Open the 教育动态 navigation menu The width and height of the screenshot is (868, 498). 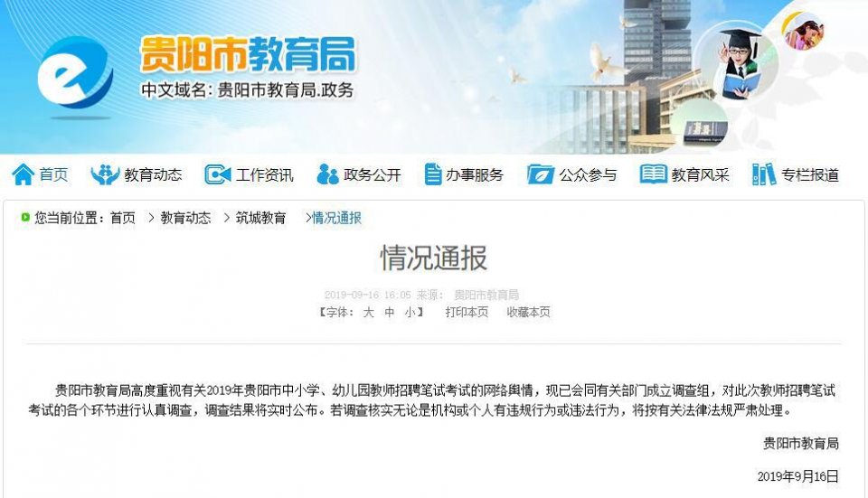pos(153,175)
